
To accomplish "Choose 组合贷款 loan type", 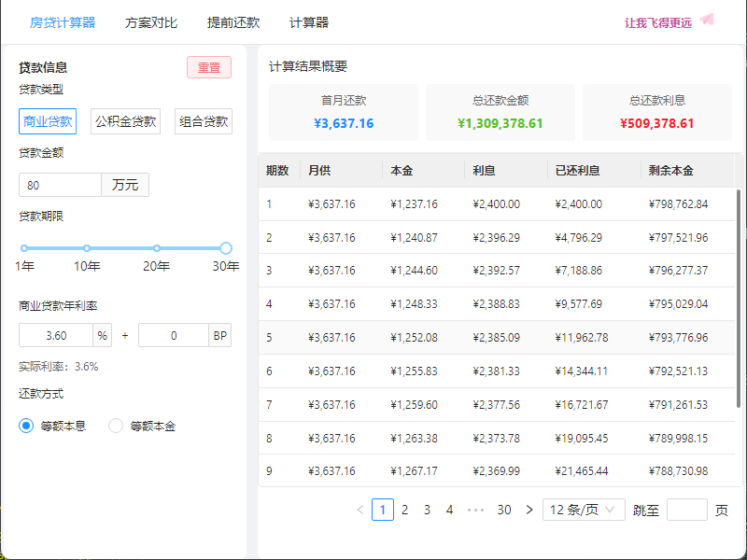I will point(203,121).
